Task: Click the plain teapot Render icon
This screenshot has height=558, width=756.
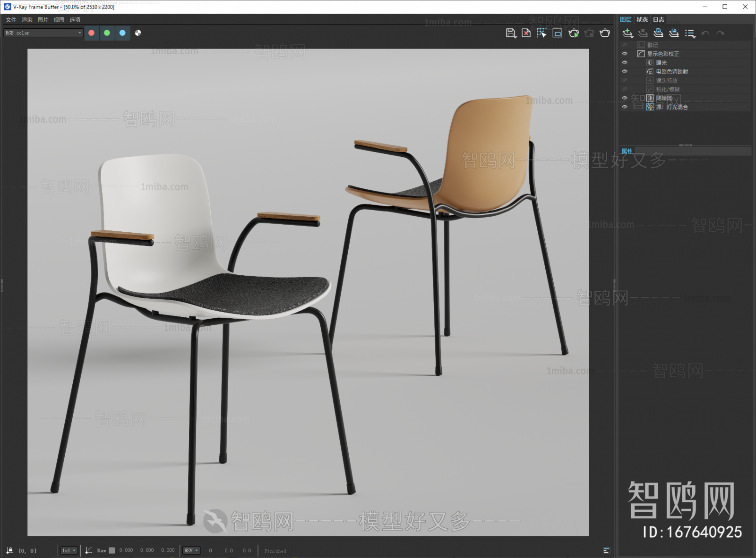Action: [x=605, y=33]
